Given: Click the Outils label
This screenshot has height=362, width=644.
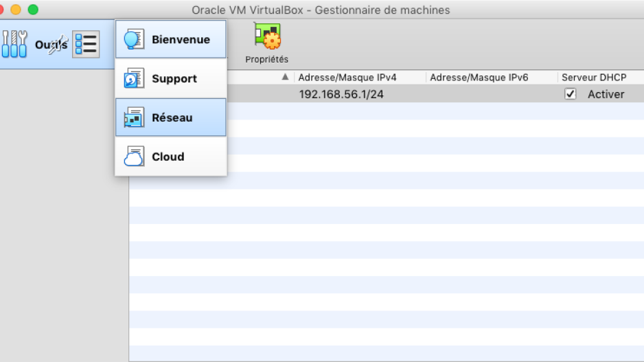Looking at the screenshot, I should click(x=51, y=45).
